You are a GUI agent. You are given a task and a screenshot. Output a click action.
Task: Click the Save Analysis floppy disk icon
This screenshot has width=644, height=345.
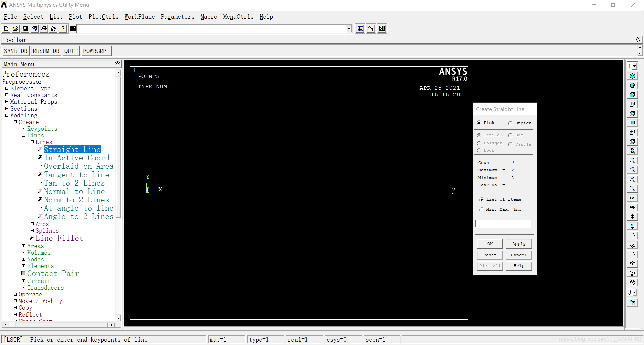pyautogui.click(x=25, y=29)
